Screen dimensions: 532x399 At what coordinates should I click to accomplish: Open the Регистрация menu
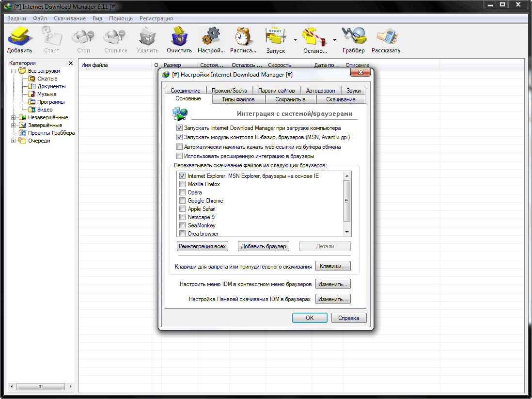click(156, 18)
